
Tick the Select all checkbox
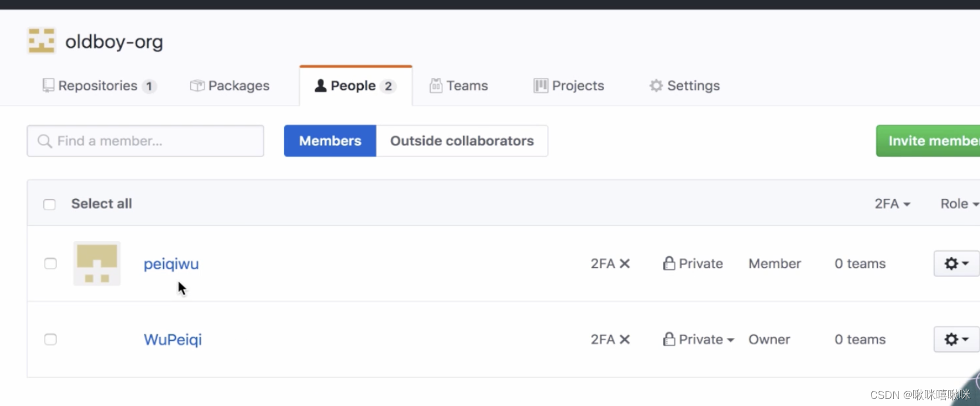49,204
